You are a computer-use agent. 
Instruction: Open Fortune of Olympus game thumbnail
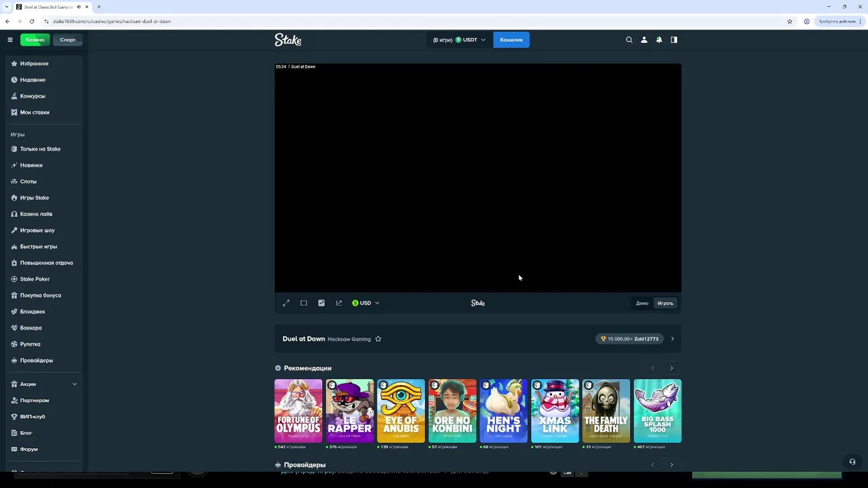pyautogui.click(x=298, y=411)
